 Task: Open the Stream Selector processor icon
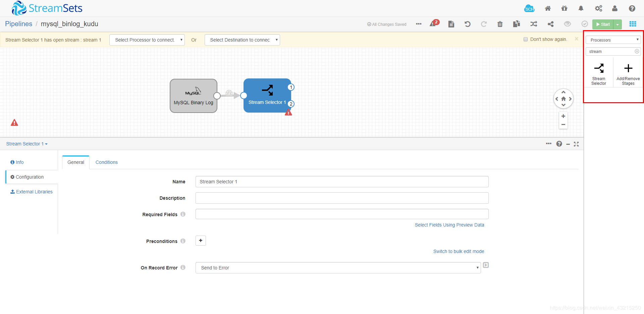click(x=599, y=69)
